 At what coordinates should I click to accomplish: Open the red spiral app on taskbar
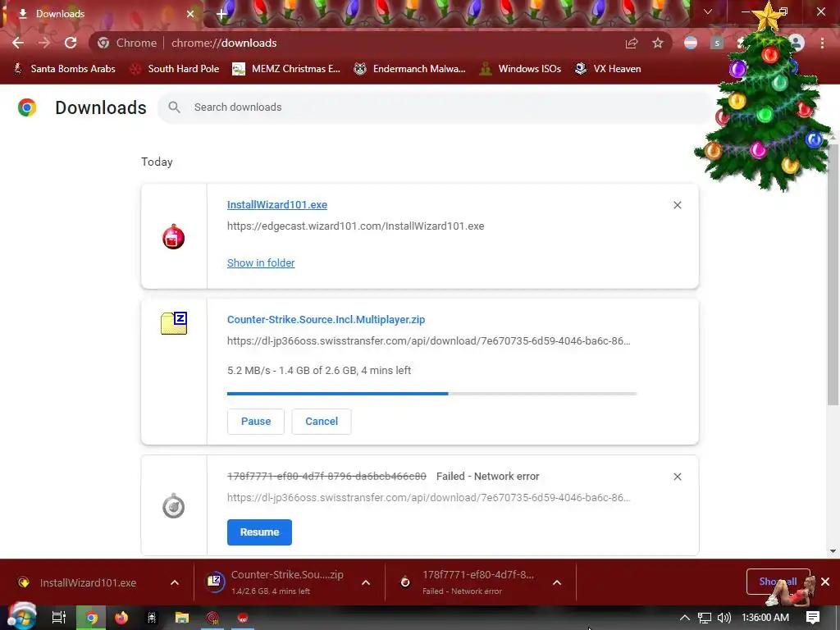[212, 618]
